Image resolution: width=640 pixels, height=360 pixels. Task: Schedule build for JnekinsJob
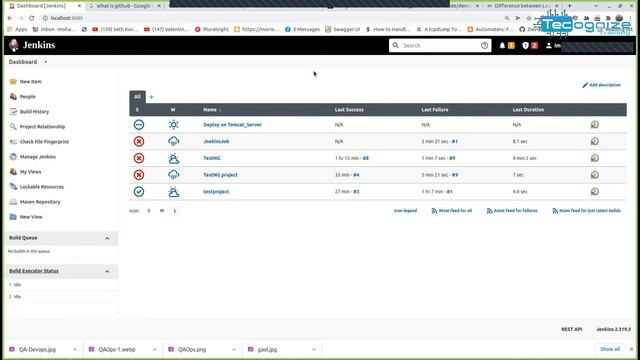point(594,141)
